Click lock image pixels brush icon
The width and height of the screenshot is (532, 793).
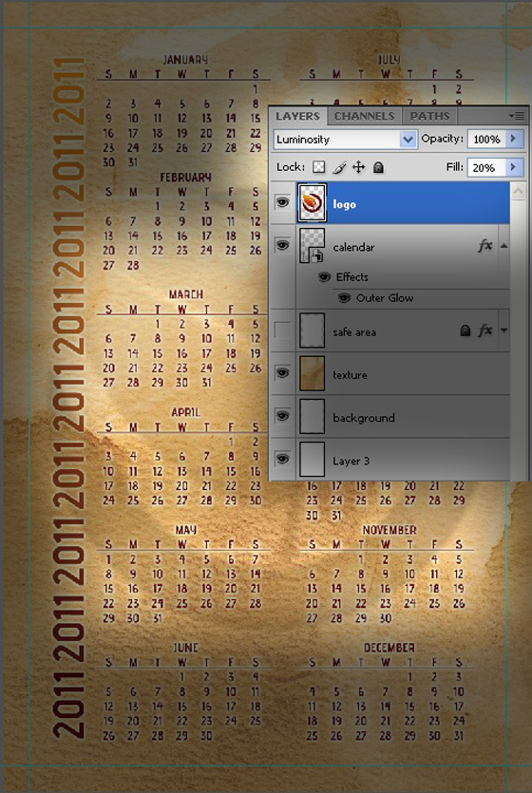click(339, 167)
